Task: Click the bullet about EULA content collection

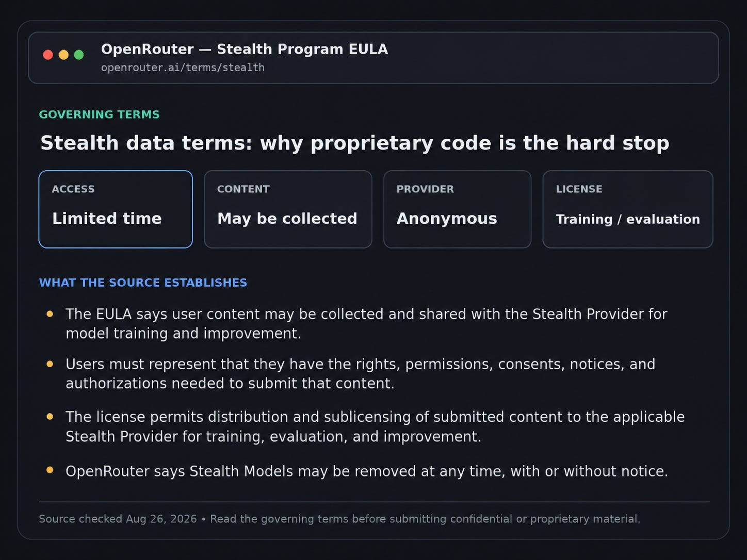Action: (366, 324)
